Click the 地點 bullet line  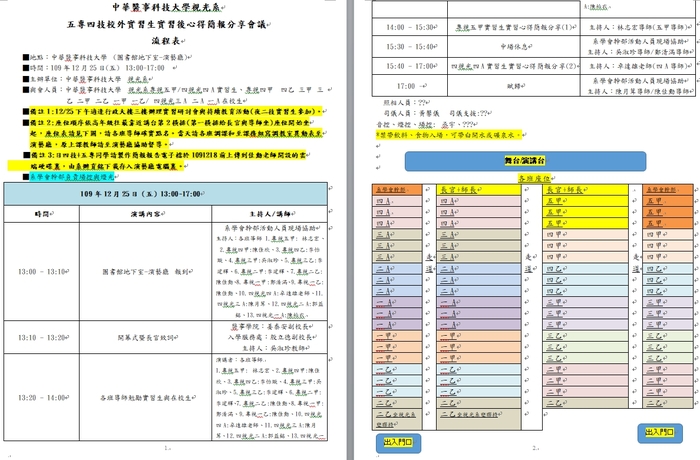tap(107, 57)
